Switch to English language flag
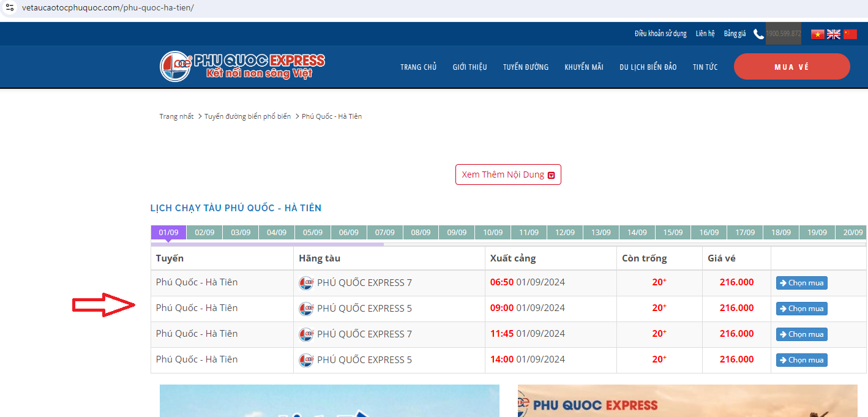Image resolution: width=868 pixels, height=417 pixels. tap(834, 34)
